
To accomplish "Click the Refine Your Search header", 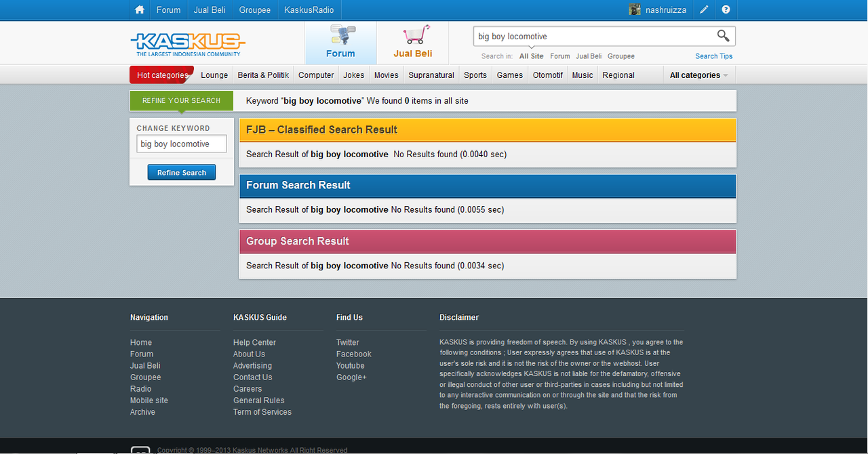I will (181, 100).
